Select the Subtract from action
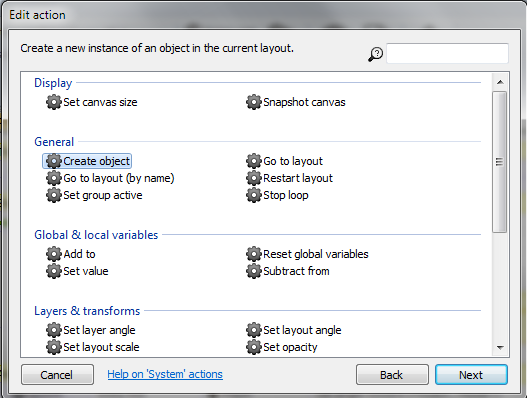Screen dimensions: 527x398 coord(288,271)
